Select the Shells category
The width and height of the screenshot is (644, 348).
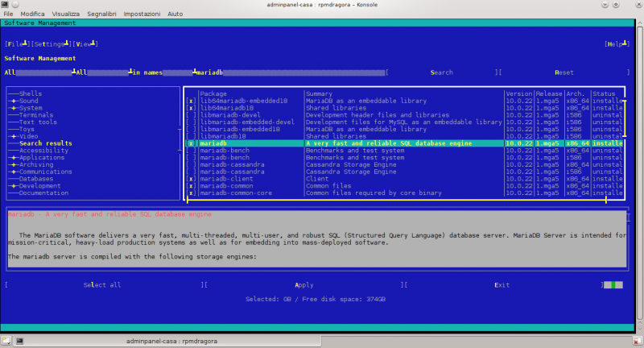[31, 93]
